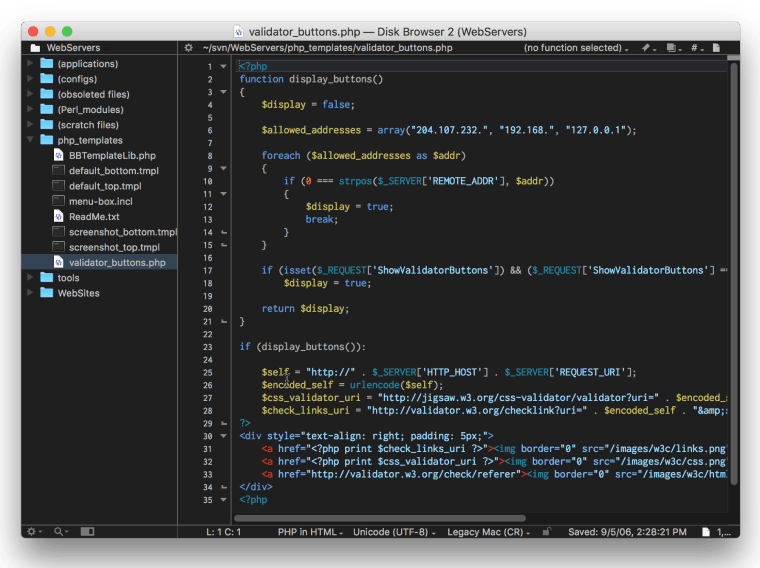Click the (applications) folder icon

[47, 63]
